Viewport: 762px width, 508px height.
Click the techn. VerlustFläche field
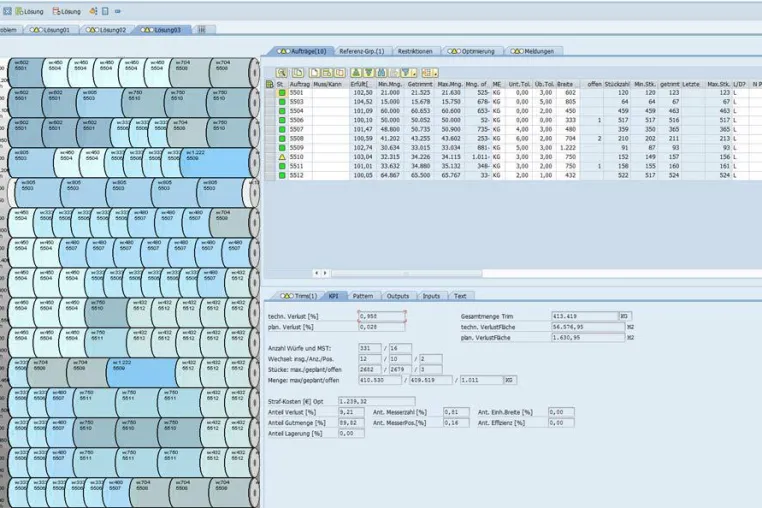pos(588,327)
